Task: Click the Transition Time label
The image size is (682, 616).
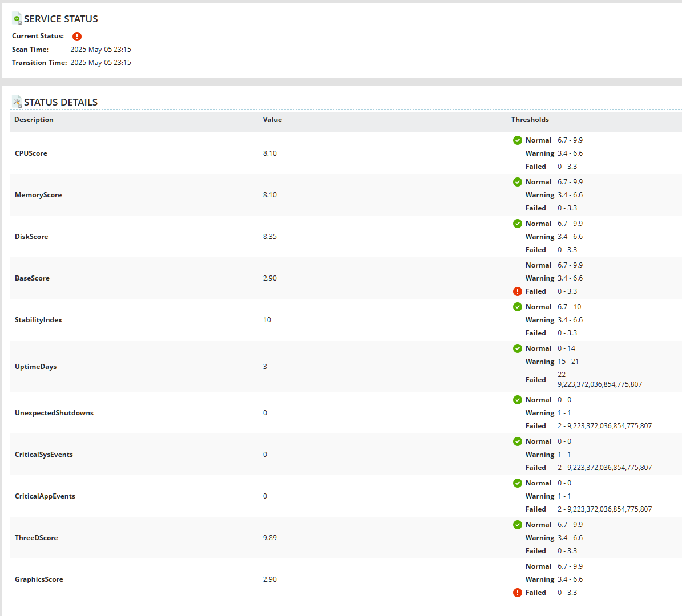Action: tap(39, 63)
